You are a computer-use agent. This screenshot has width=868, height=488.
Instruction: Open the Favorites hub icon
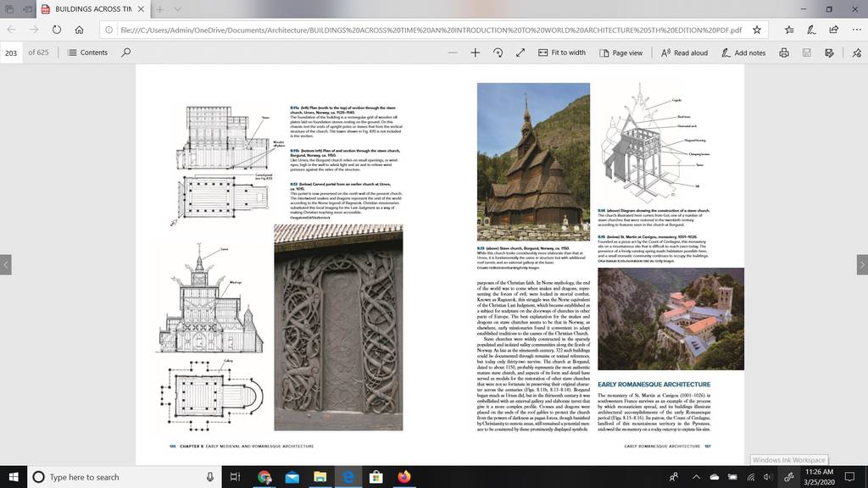pyautogui.click(x=789, y=30)
